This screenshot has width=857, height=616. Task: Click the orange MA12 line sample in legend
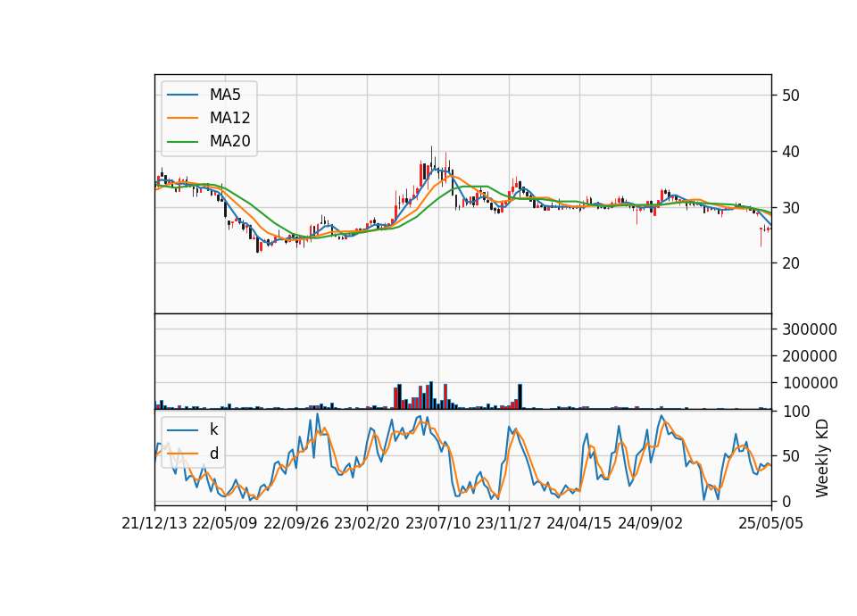(x=182, y=118)
